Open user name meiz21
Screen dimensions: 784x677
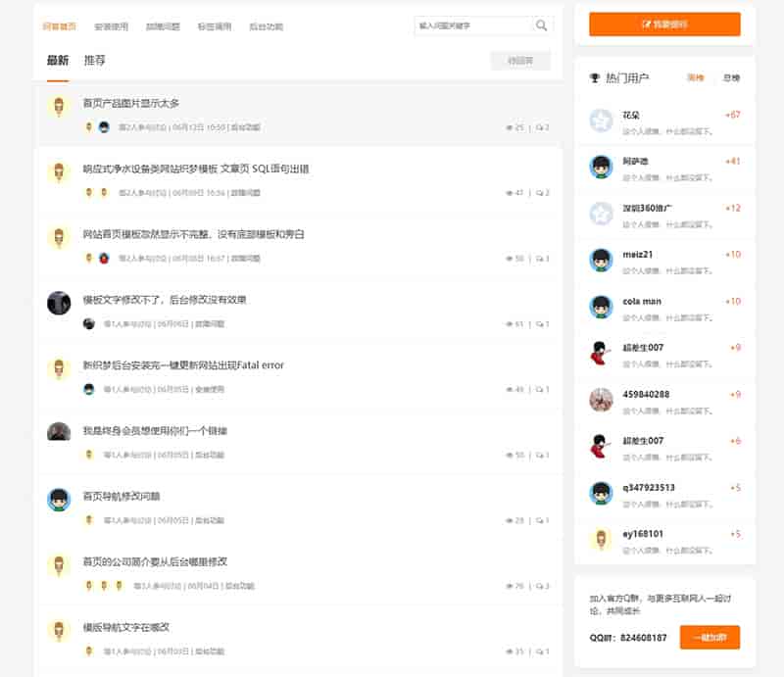pos(638,255)
